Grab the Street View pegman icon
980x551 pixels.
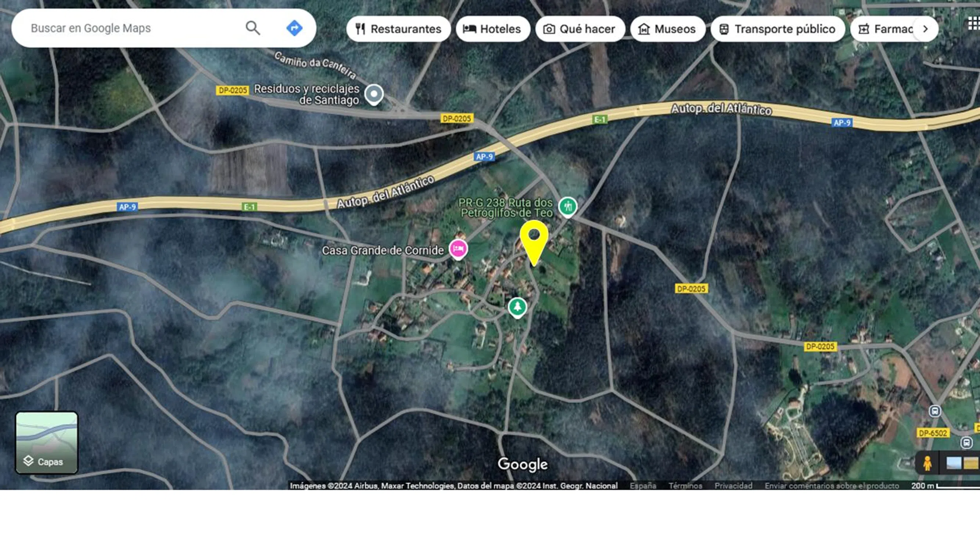click(927, 463)
